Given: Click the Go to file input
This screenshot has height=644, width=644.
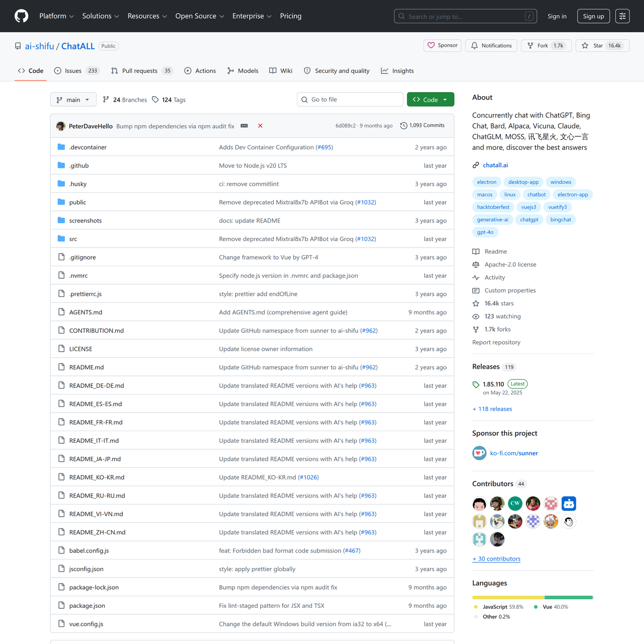Looking at the screenshot, I should pos(350,100).
